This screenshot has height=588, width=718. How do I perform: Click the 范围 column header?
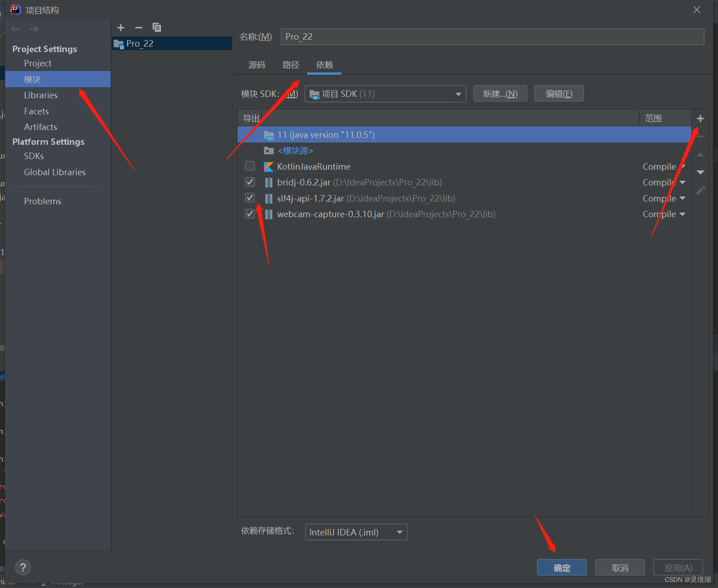[665, 118]
